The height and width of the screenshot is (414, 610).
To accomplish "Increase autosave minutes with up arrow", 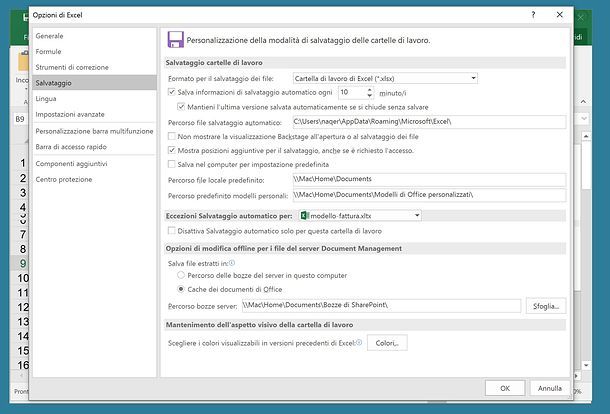I will [370, 89].
